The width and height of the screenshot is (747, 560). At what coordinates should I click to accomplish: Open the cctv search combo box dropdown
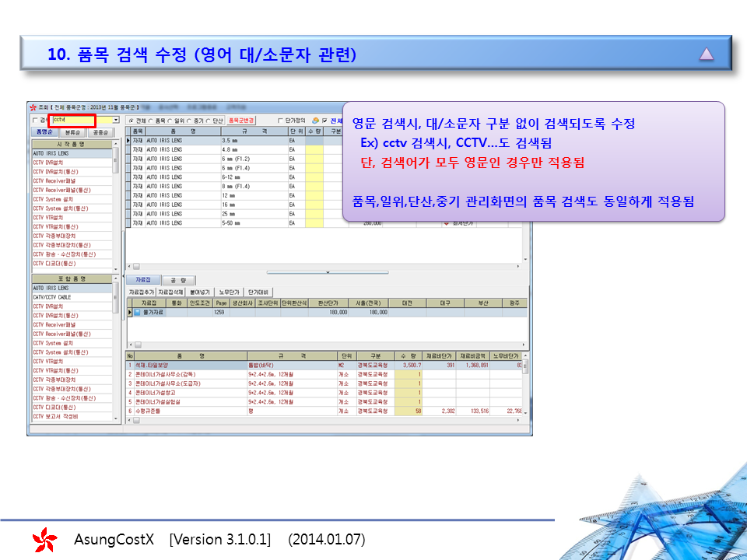[116, 121]
